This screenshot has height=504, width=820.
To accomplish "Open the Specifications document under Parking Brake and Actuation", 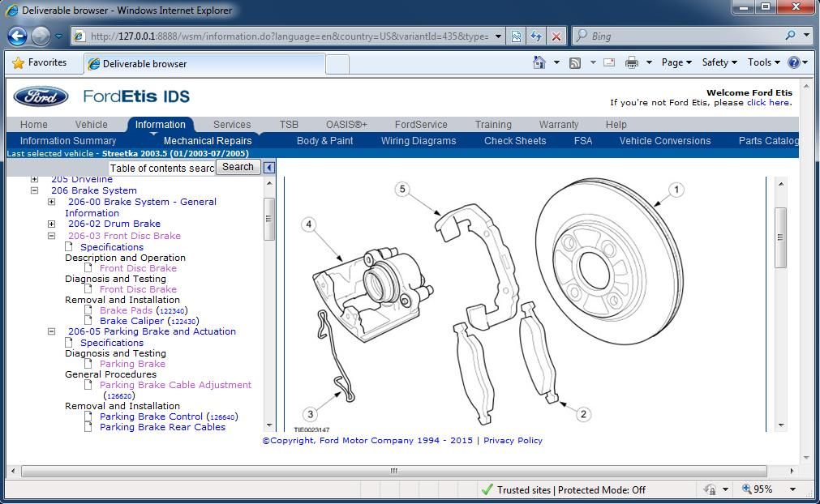I will [111, 343].
